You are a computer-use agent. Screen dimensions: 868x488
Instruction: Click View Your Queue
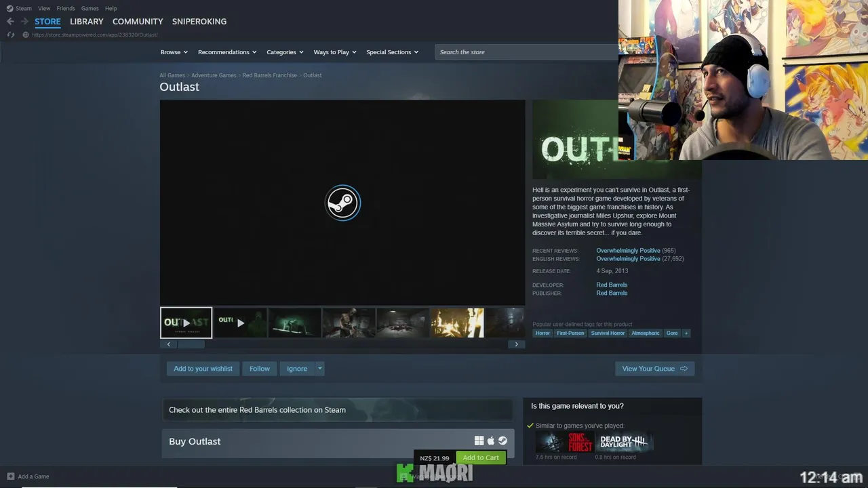[654, 369]
